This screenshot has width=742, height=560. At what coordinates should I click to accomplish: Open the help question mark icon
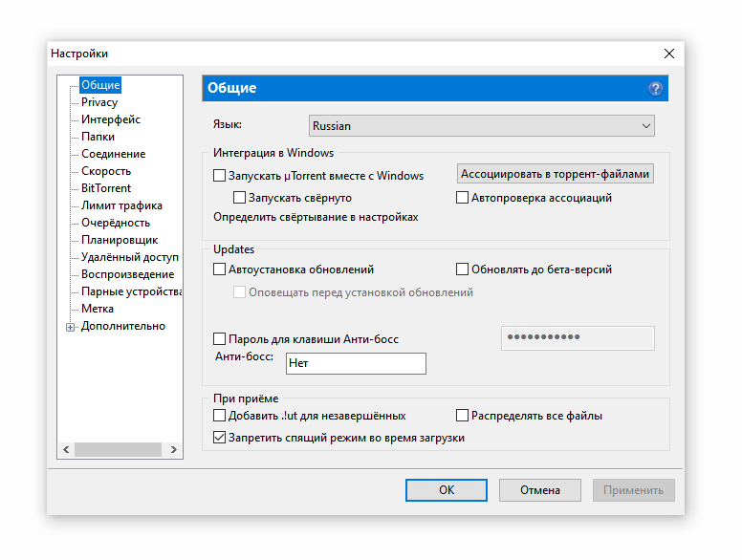[x=655, y=89]
